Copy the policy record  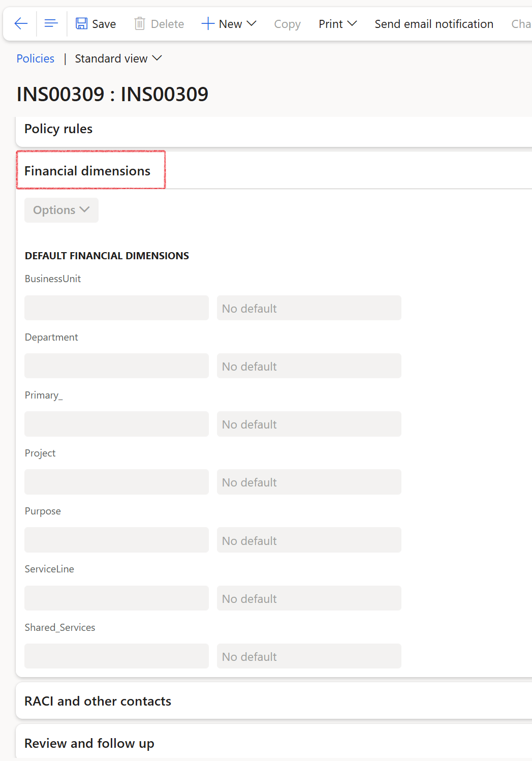[x=287, y=24]
